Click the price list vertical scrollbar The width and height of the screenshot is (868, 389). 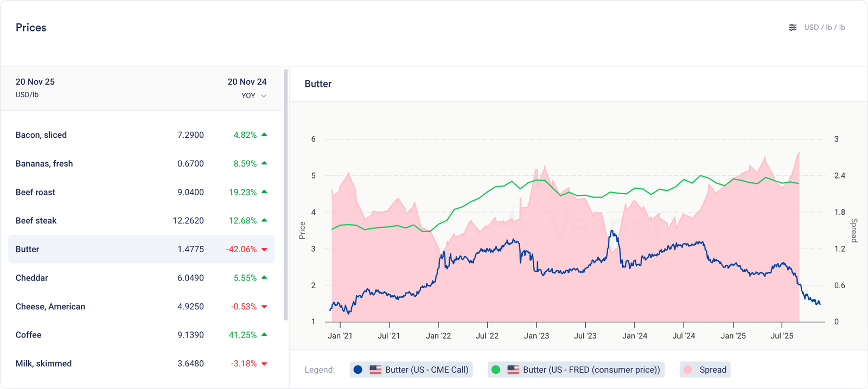[286, 195]
